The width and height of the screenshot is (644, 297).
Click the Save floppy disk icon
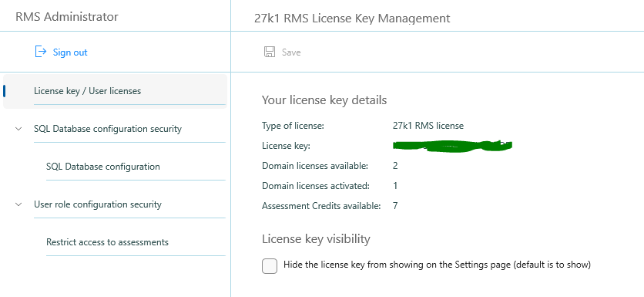(270, 52)
